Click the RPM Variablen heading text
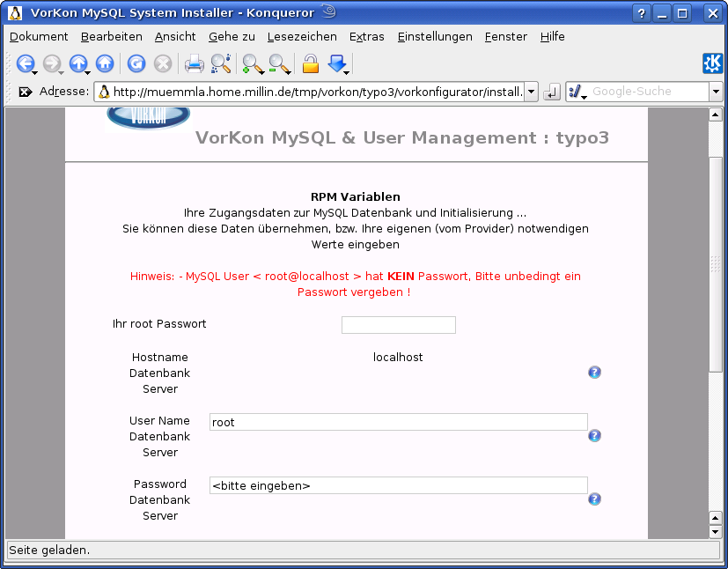The image size is (728, 569). pos(355,197)
